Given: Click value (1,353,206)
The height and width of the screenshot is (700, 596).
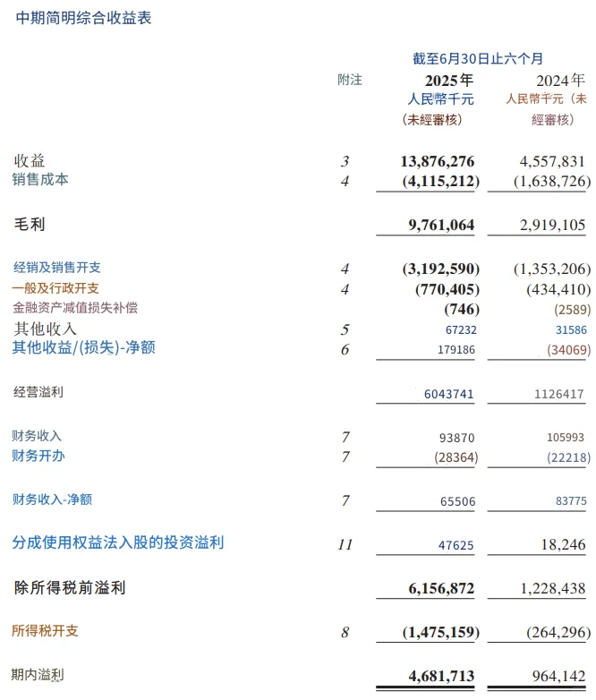Looking at the screenshot, I should tap(552, 269).
